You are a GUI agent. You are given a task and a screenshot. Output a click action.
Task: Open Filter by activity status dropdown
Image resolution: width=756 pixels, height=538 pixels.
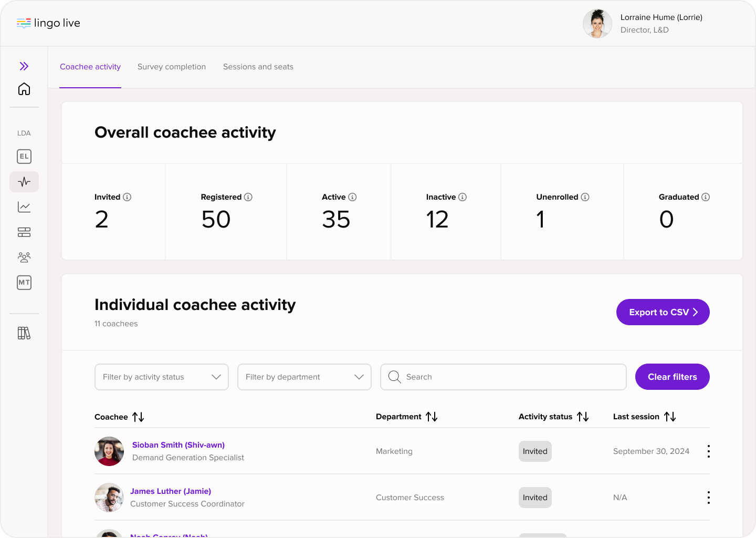(x=162, y=377)
